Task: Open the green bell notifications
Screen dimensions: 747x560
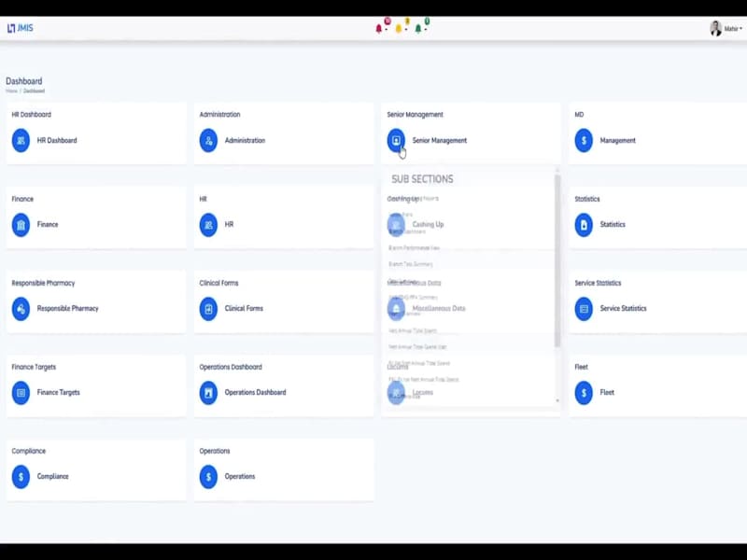Action: (x=418, y=29)
